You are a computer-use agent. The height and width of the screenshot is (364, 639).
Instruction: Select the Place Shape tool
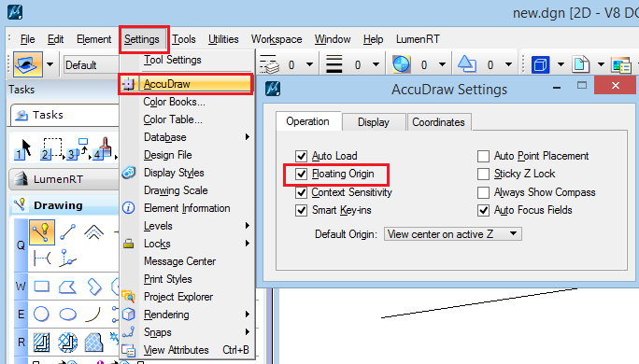[x=67, y=287]
